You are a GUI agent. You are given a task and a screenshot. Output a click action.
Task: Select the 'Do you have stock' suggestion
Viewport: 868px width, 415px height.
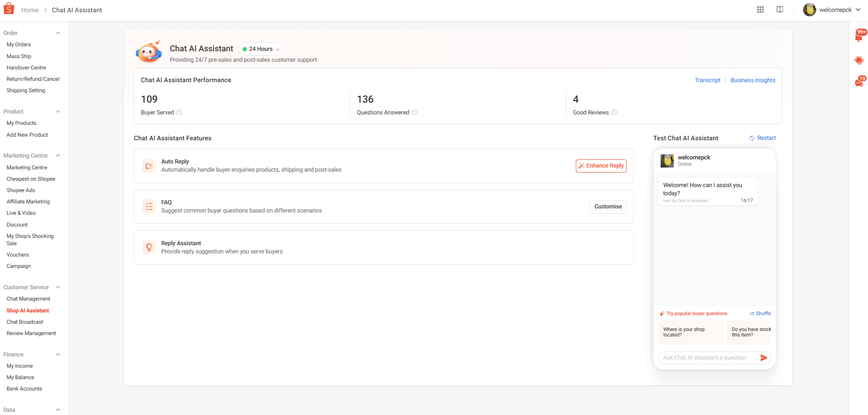(x=749, y=332)
